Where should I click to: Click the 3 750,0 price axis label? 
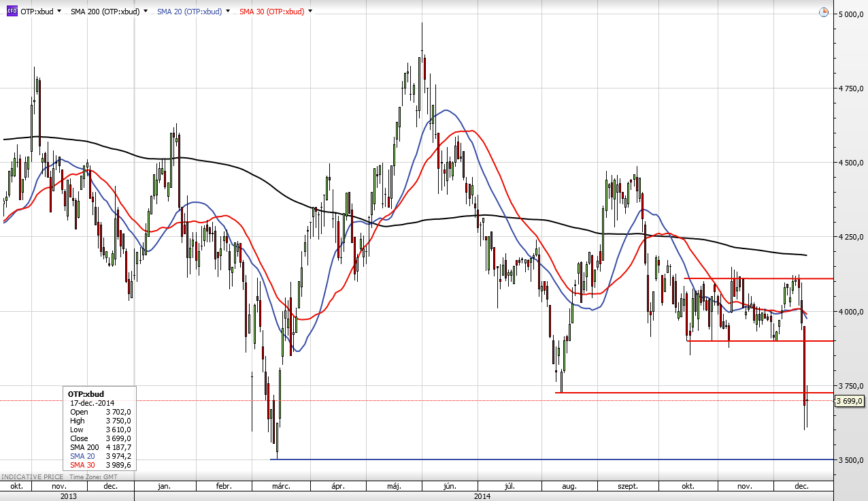pos(852,386)
